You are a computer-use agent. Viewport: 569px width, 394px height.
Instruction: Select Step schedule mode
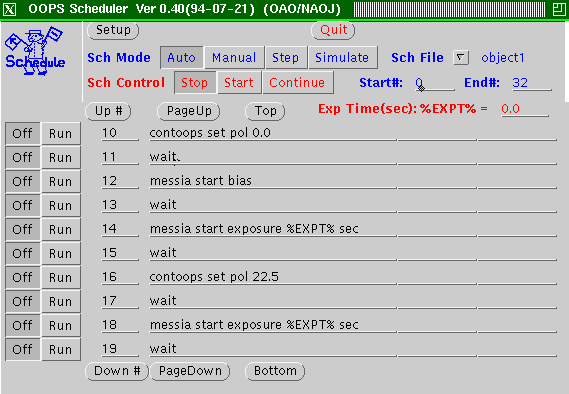click(x=286, y=57)
